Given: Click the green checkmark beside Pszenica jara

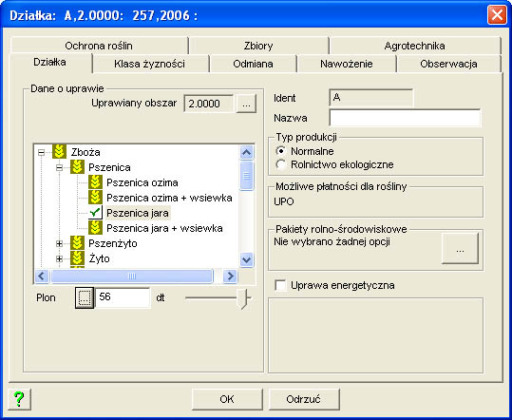Looking at the screenshot, I should pos(95,213).
